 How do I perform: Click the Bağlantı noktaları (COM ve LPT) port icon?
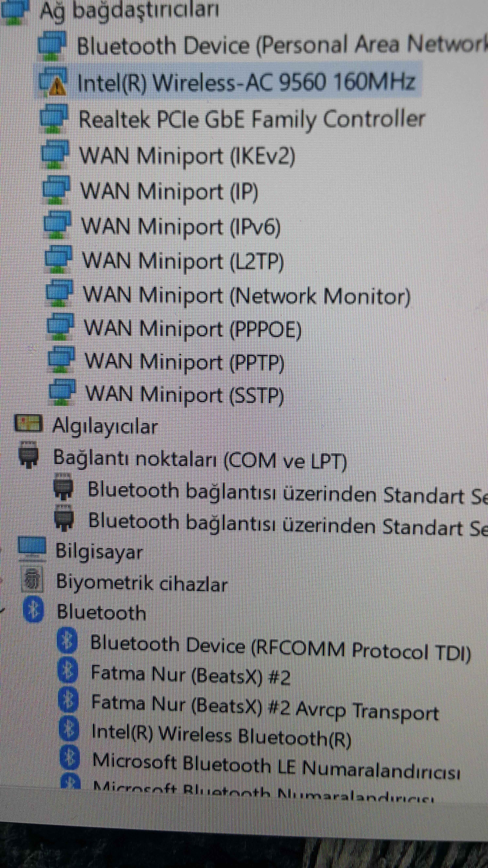29,455
